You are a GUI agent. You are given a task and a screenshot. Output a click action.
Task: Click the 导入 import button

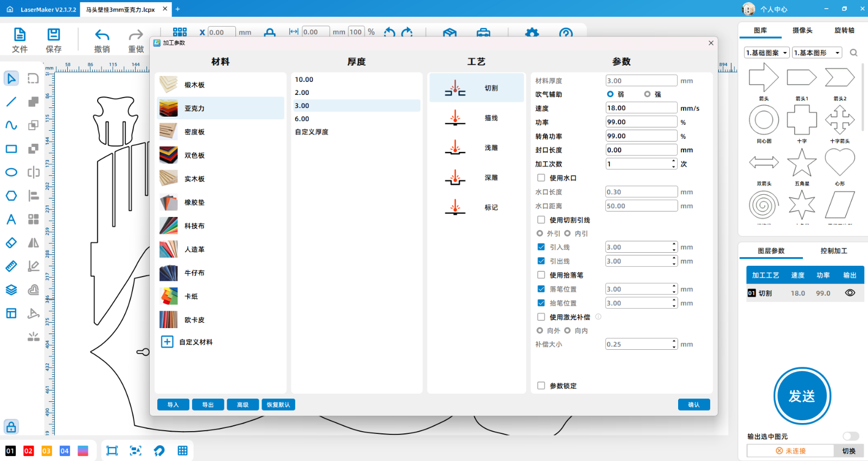point(173,405)
